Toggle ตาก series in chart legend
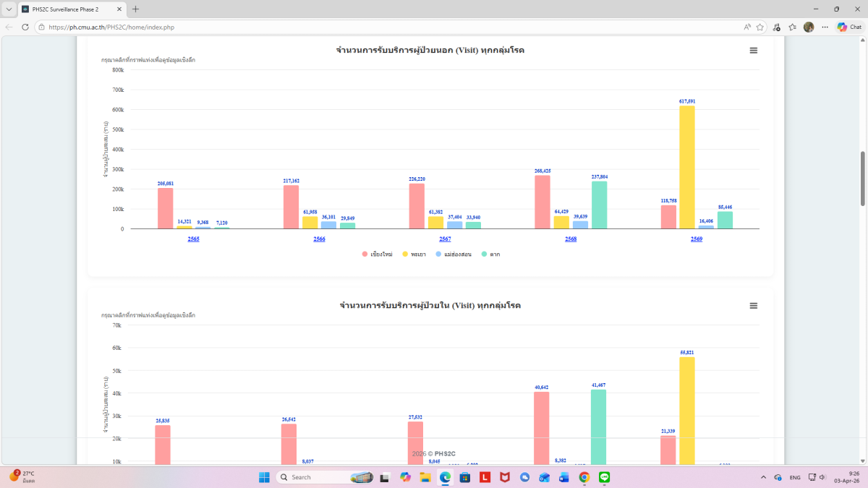The image size is (868, 488). tap(490, 254)
